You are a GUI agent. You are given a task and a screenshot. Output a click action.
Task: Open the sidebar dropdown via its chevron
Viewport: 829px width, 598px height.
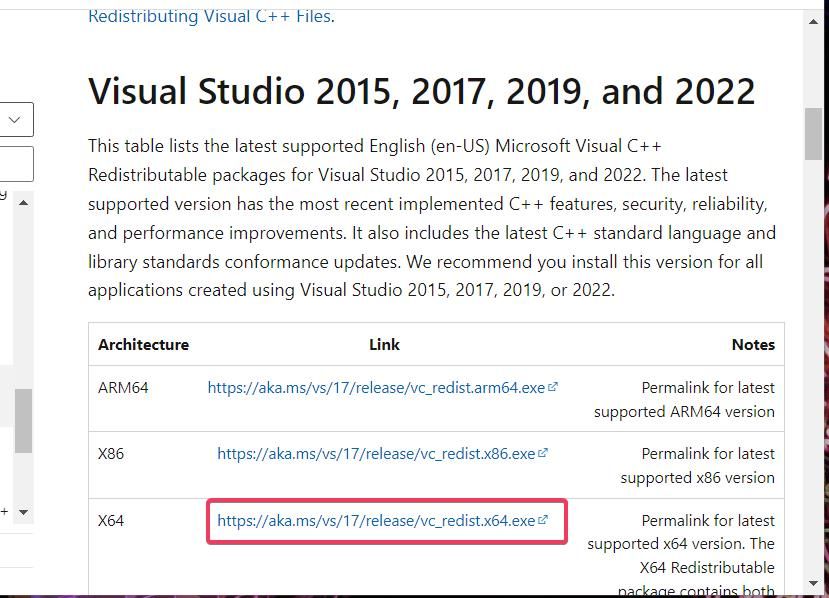pos(15,119)
